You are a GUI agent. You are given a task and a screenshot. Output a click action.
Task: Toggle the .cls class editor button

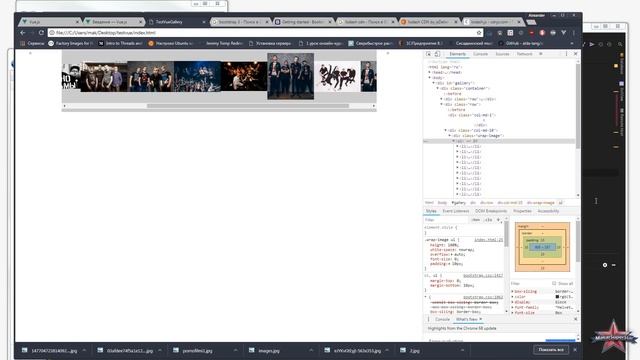click(489, 220)
